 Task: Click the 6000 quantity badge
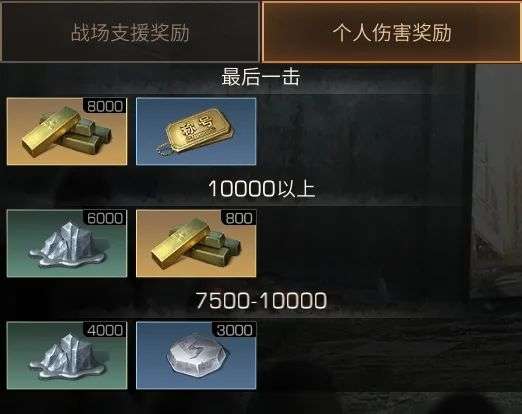point(105,218)
